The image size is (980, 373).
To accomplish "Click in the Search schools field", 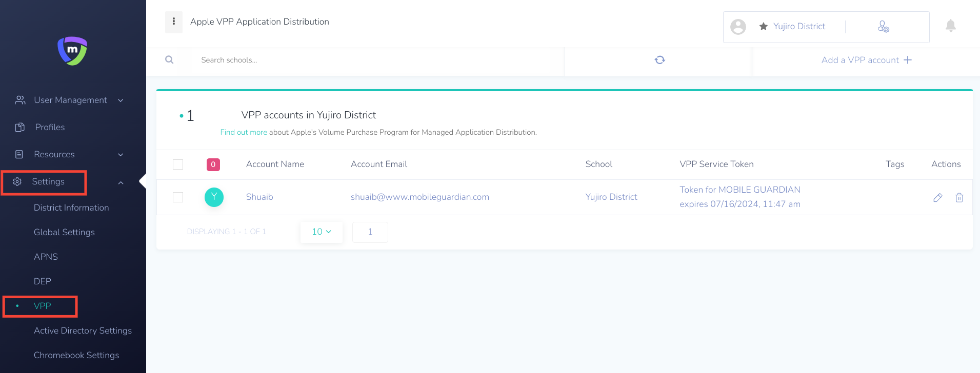I will 379,60.
